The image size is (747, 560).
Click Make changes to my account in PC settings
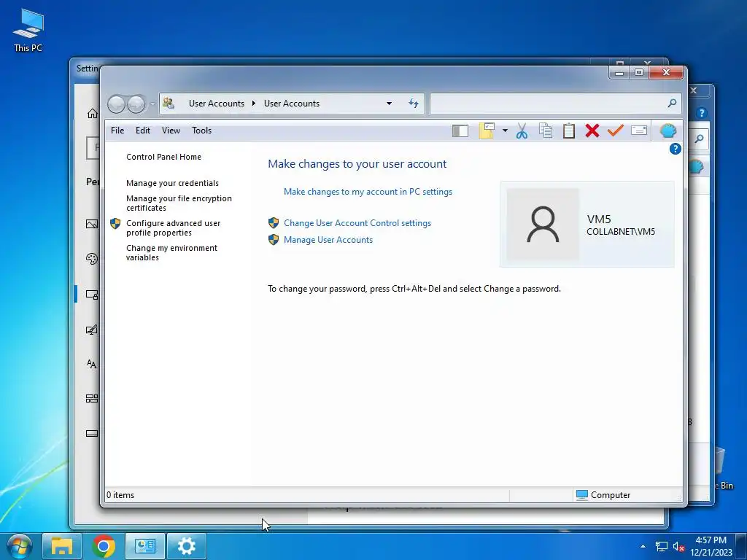368,192
